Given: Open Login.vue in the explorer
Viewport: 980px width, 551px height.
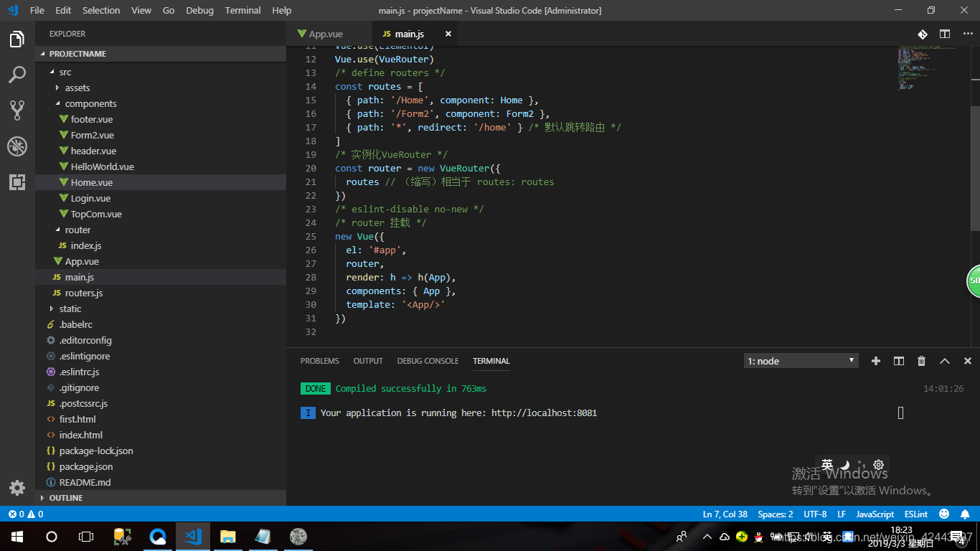Looking at the screenshot, I should [161, 198].
